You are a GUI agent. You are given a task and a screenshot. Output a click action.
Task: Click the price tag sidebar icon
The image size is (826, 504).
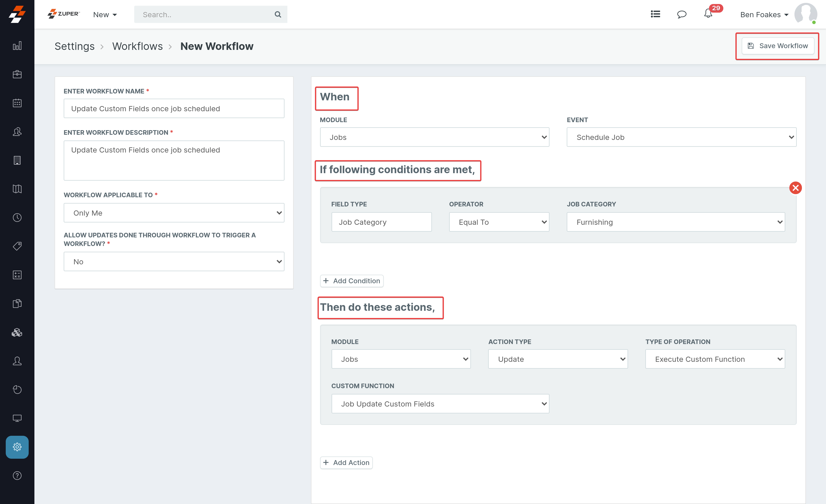[17, 246]
